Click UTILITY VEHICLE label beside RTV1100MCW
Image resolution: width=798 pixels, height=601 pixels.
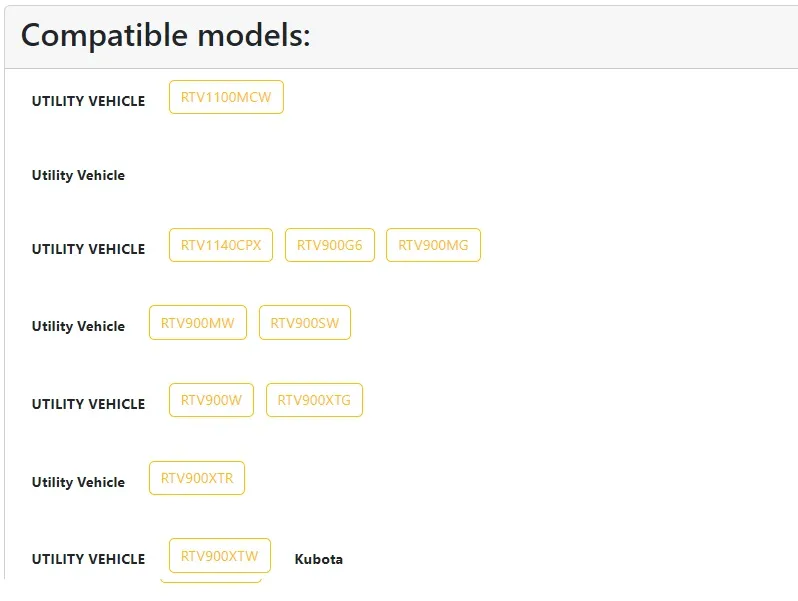pos(88,101)
